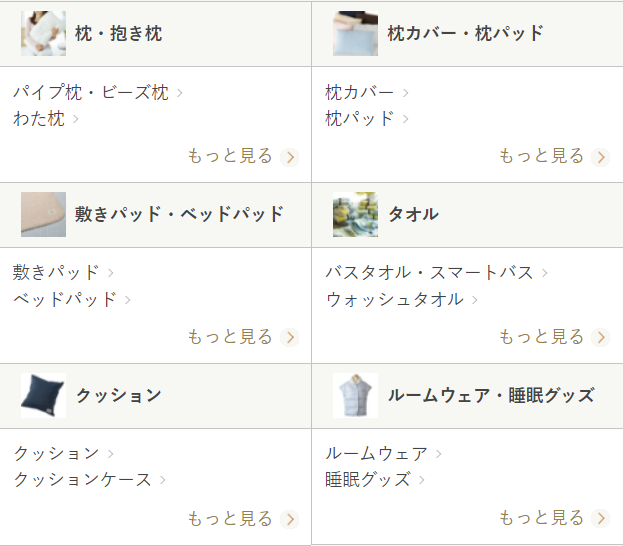
Task: Open the 睡眠グッズ link
Action: [x=368, y=480]
